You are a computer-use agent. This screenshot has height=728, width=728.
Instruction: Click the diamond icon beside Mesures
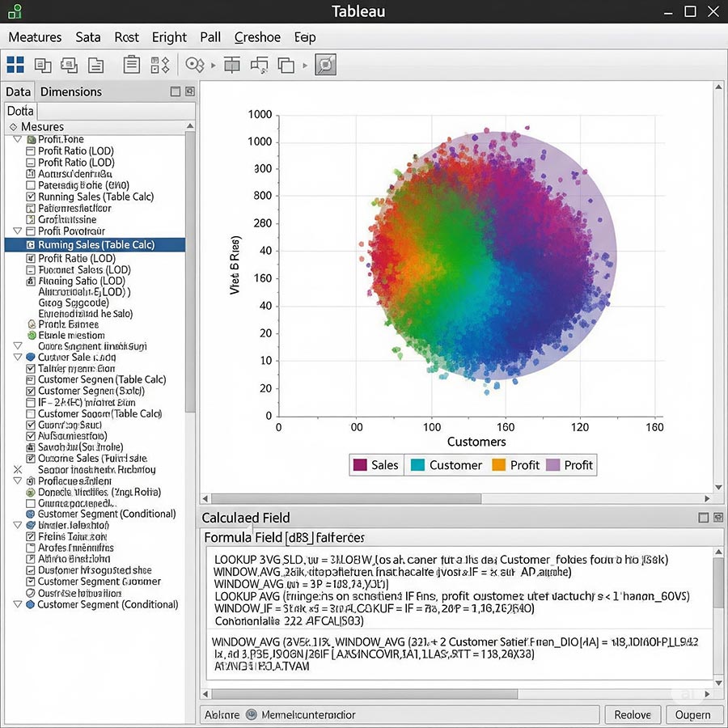[14, 127]
